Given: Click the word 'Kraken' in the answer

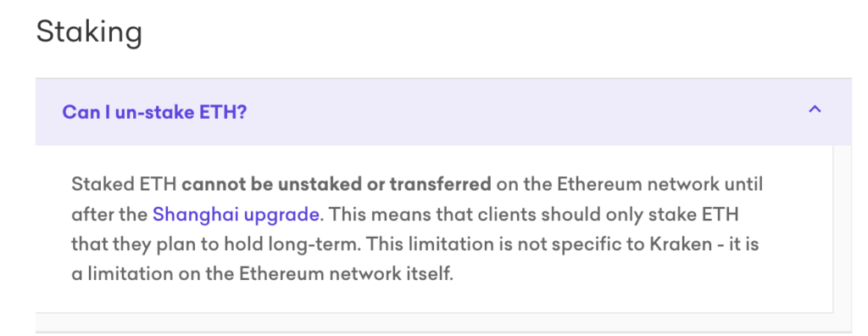Looking at the screenshot, I should pyautogui.click(x=682, y=244).
